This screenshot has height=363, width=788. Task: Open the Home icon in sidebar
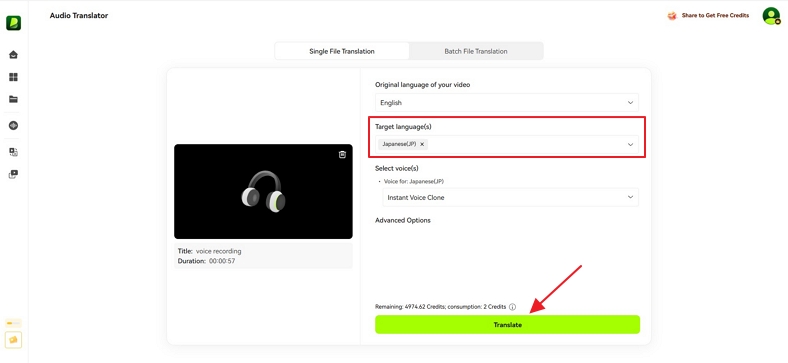tap(14, 54)
